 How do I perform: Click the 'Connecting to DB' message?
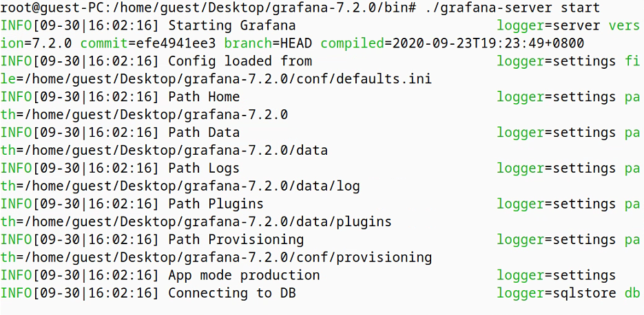pos(232,293)
